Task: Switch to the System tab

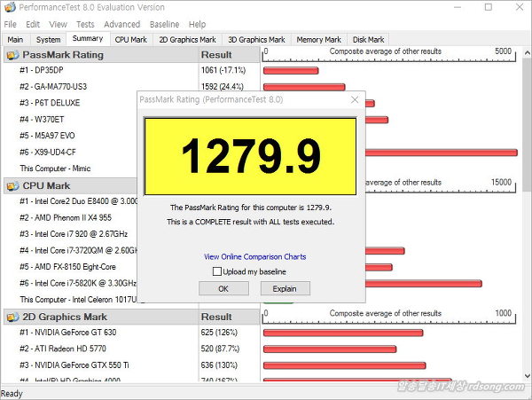Action: pyautogui.click(x=48, y=40)
